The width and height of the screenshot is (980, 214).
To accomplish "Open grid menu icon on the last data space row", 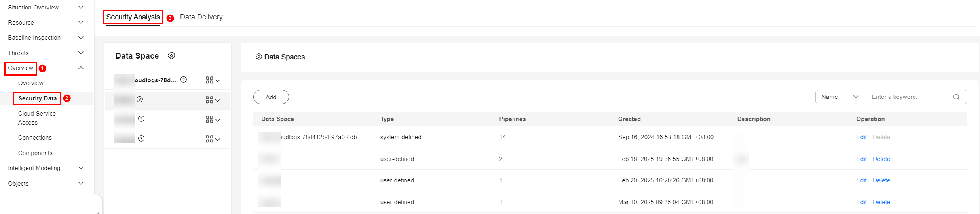I will [213, 139].
